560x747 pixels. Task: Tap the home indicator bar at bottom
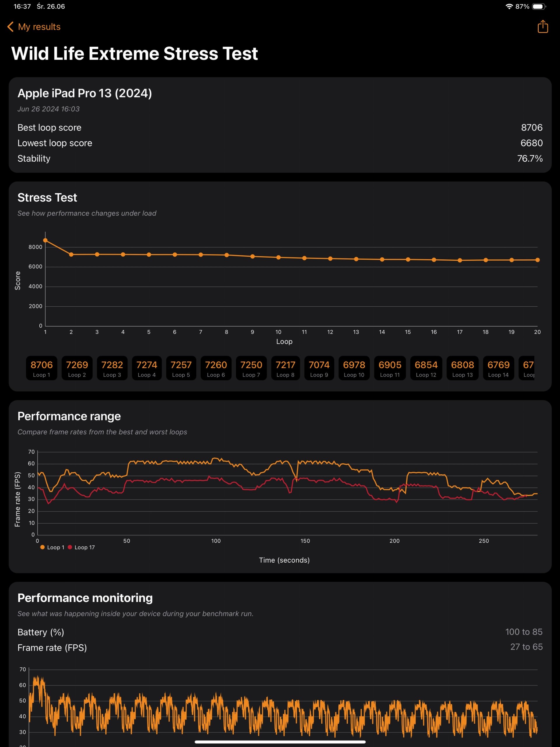280,742
